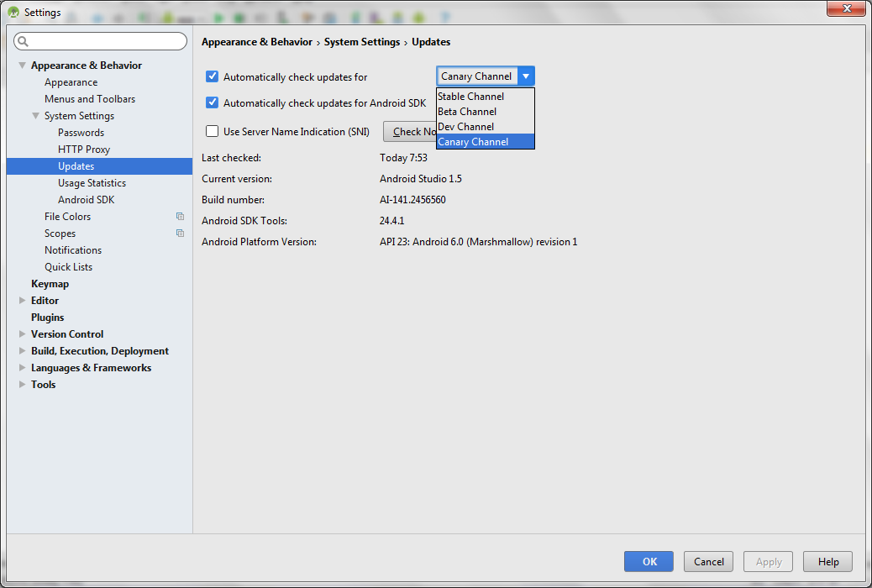The height and width of the screenshot is (588, 872).
Task: Click the copy icon next to File Colors
Action: (180, 217)
